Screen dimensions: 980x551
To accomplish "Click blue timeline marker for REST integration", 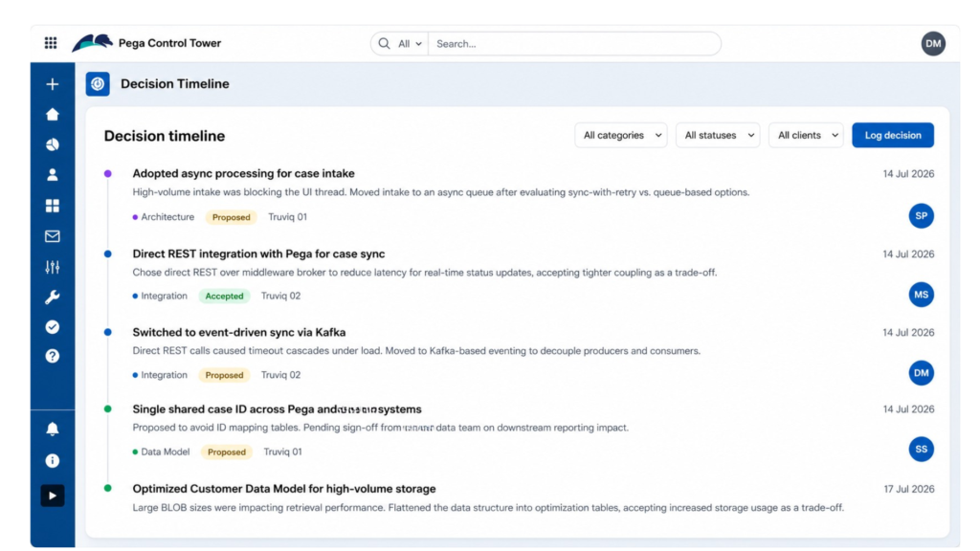I will [x=107, y=253].
